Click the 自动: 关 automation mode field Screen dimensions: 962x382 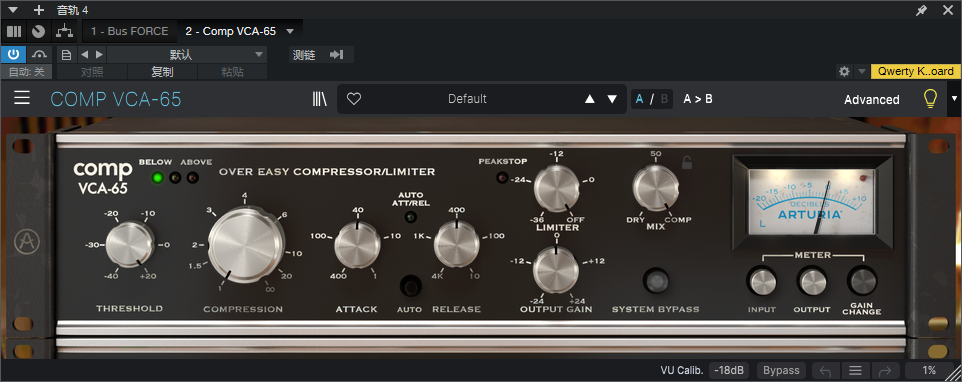26,72
